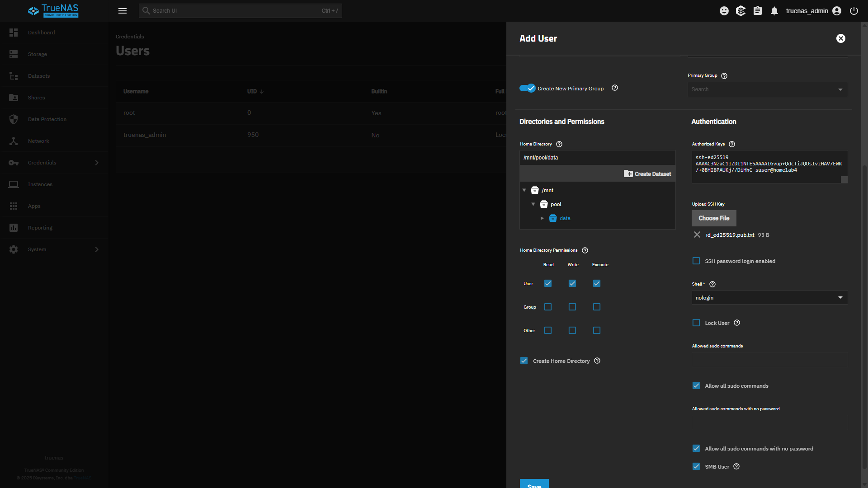Check the Lock User checkbox
The height and width of the screenshot is (488, 868).
coord(696,323)
